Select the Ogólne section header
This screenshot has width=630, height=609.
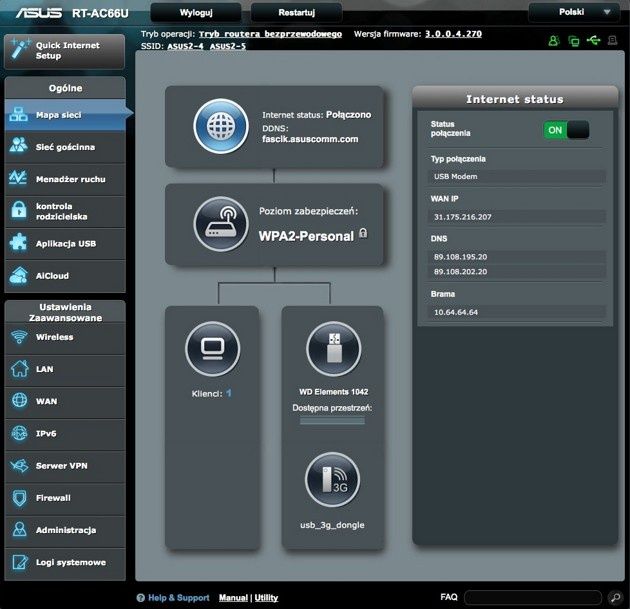point(65,88)
